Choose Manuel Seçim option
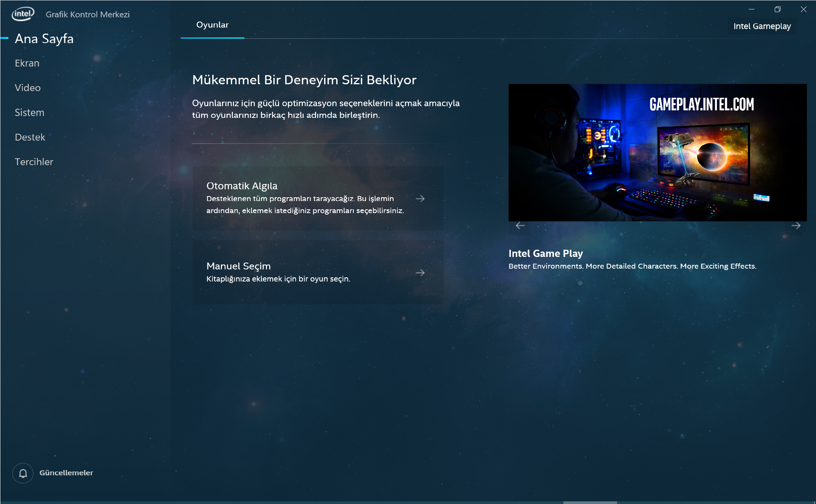This screenshot has height=504, width=816. point(318,272)
